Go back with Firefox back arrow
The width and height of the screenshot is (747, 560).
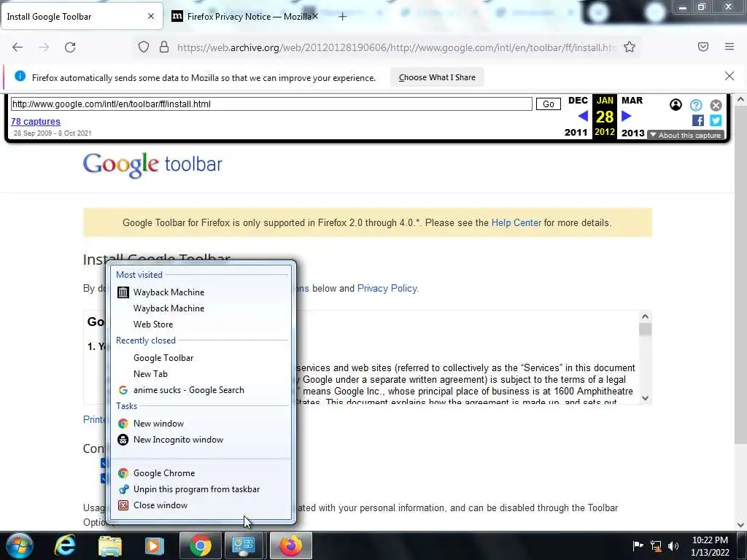pos(18,47)
